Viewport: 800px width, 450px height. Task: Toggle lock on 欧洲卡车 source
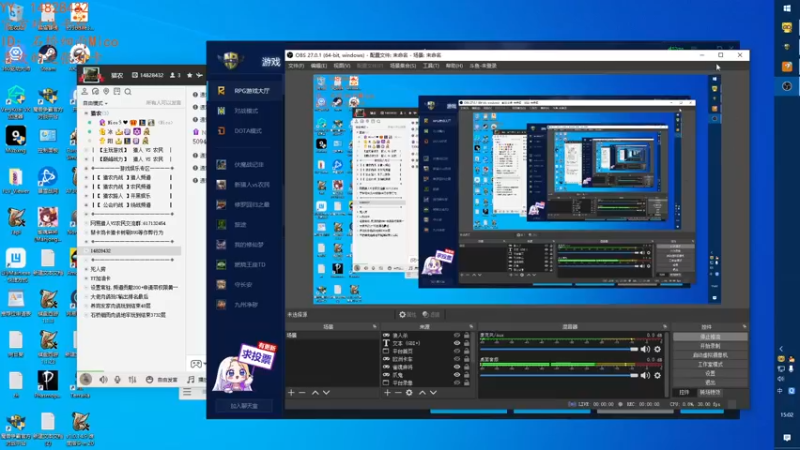coord(466,359)
